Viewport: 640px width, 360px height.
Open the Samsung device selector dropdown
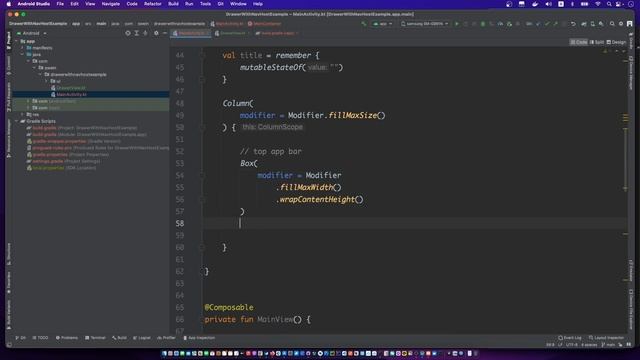pyautogui.click(x=424, y=24)
